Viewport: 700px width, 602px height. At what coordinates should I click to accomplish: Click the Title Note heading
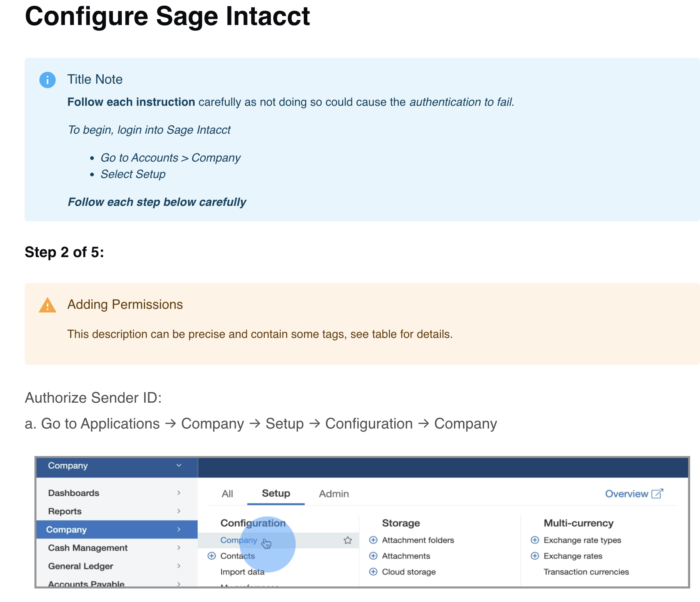95,79
